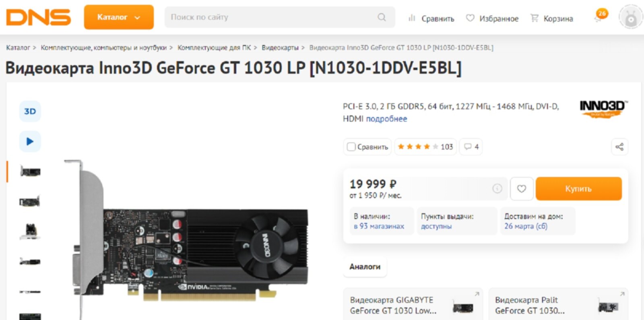This screenshot has height=320, width=644.
Task: Open the 3D view of the product
Action: [30, 111]
